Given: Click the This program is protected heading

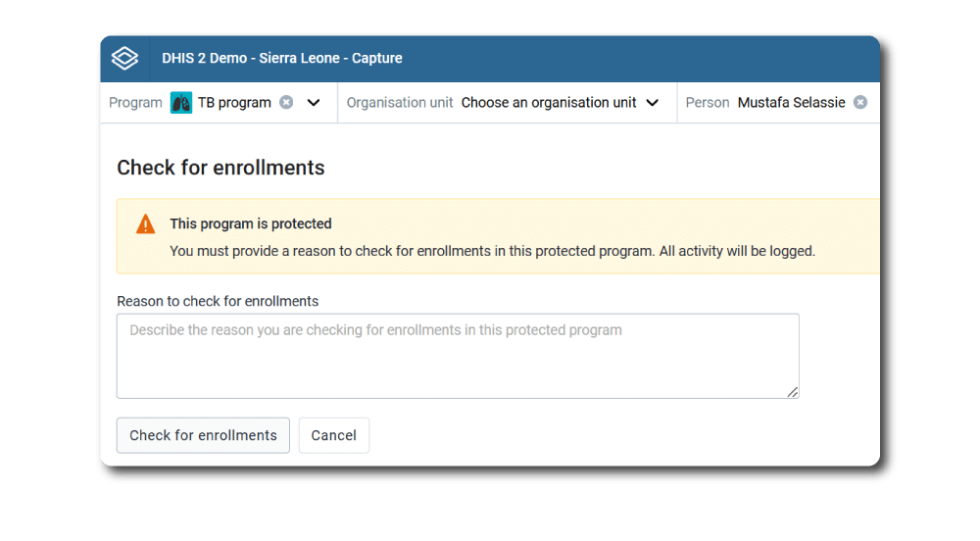Looking at the screenshot, I should coord(251,223).
